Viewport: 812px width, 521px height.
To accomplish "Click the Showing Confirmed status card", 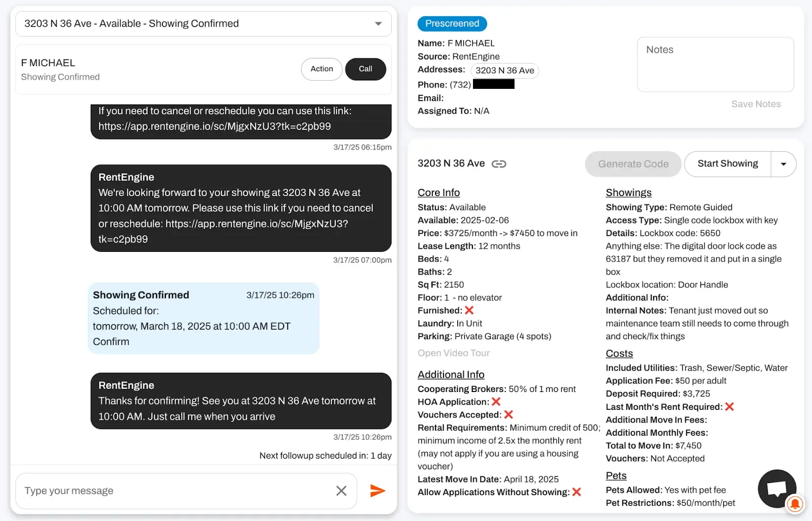I will pos(204,318).
